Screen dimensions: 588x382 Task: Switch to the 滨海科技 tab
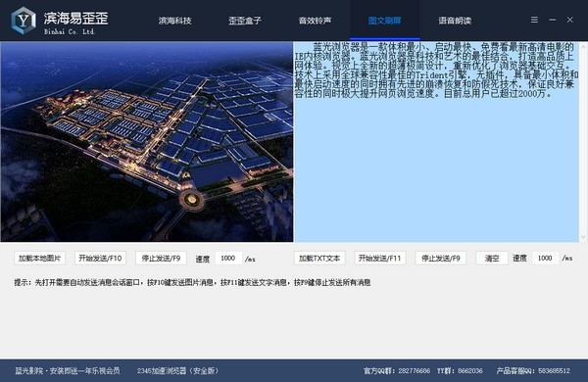[174, 21]
